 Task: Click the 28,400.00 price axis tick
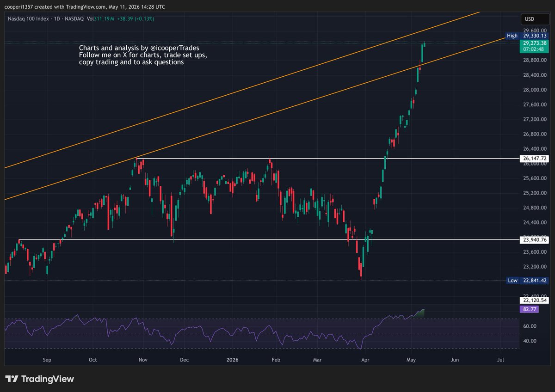[x=536, y=75]
